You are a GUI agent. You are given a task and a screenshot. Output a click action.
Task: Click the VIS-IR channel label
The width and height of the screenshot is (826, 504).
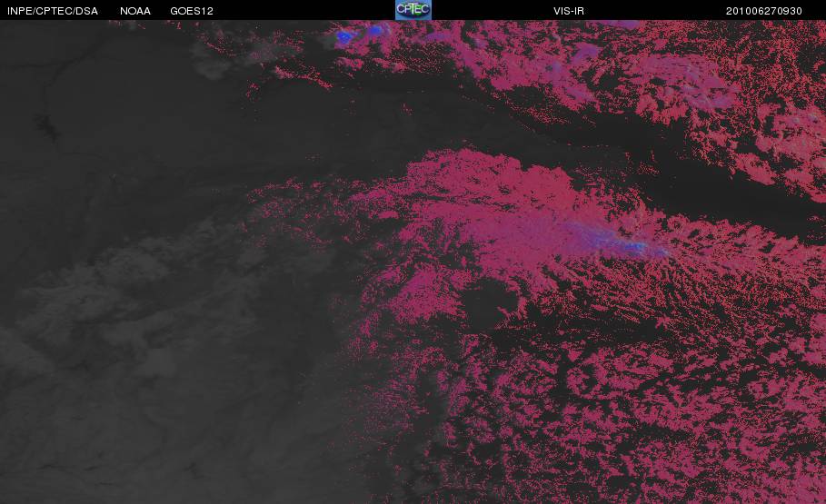pyautogui.click(x=569, y=11)
